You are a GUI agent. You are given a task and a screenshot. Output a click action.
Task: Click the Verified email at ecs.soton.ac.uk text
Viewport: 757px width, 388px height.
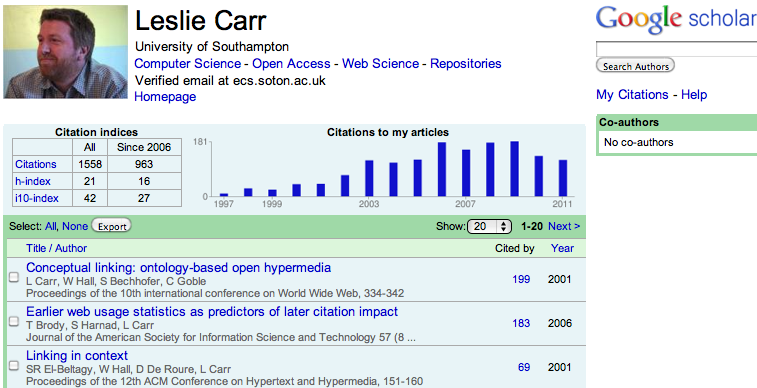point(230,80)
